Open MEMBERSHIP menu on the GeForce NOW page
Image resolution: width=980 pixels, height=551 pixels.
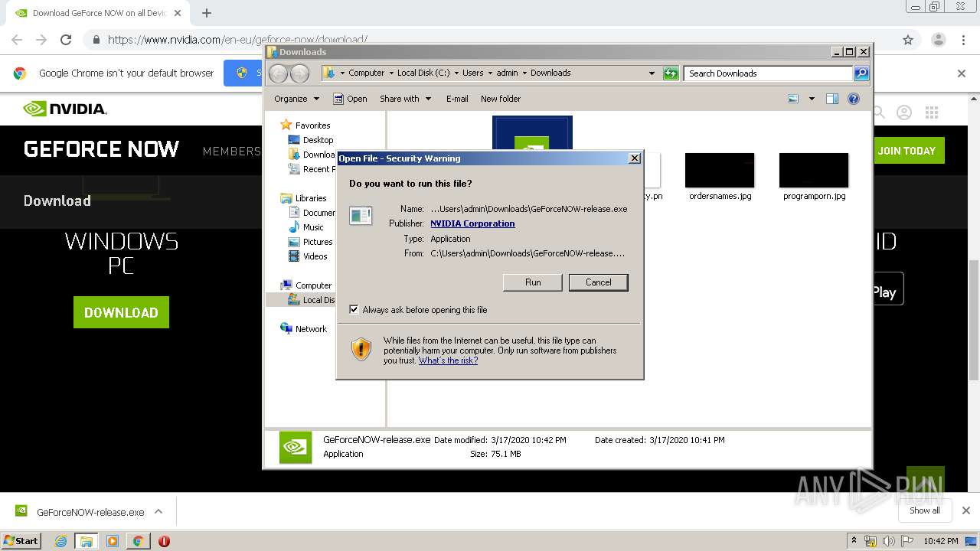click(x=232, y=152)
